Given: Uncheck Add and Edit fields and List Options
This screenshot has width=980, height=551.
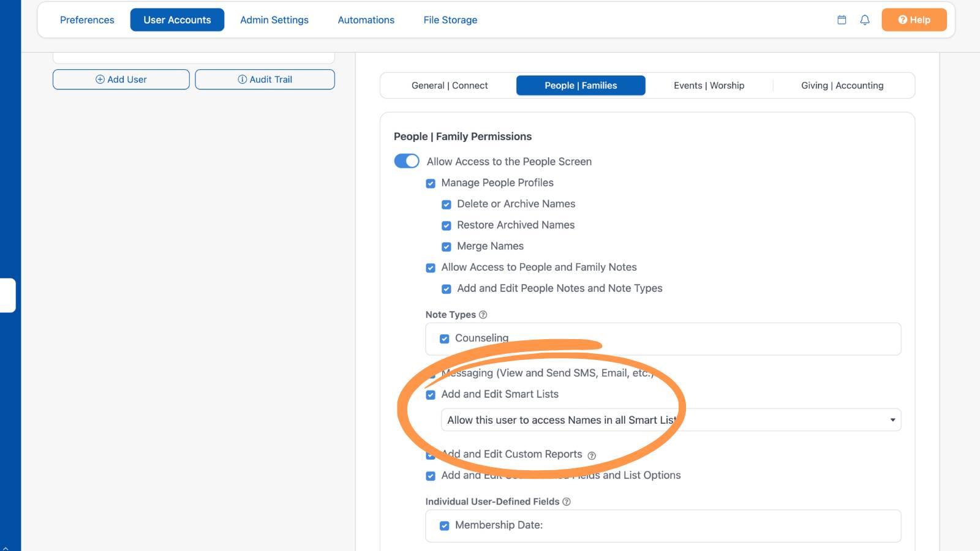Looking at the screenshot, I should pyautogui.click(x=431, y=476).
